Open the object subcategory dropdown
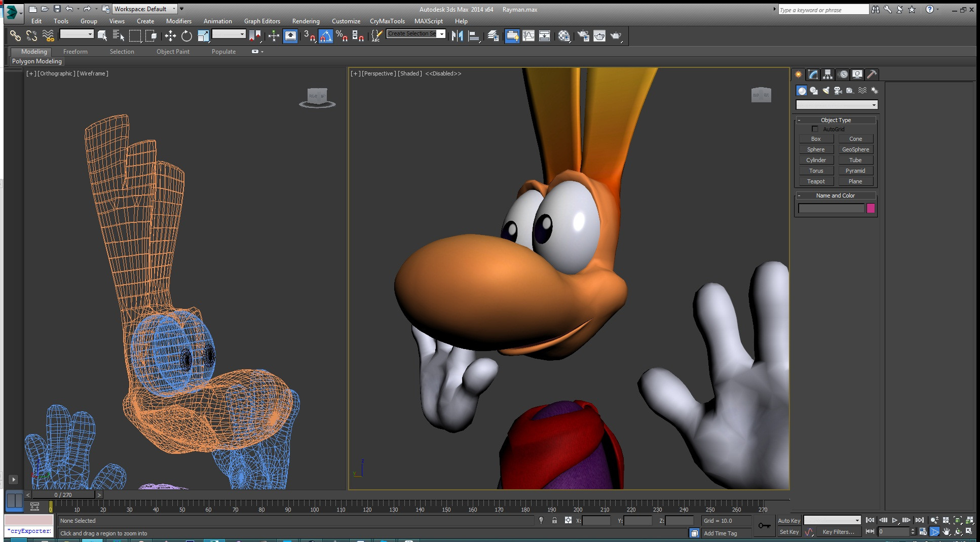 pos(837,105)
